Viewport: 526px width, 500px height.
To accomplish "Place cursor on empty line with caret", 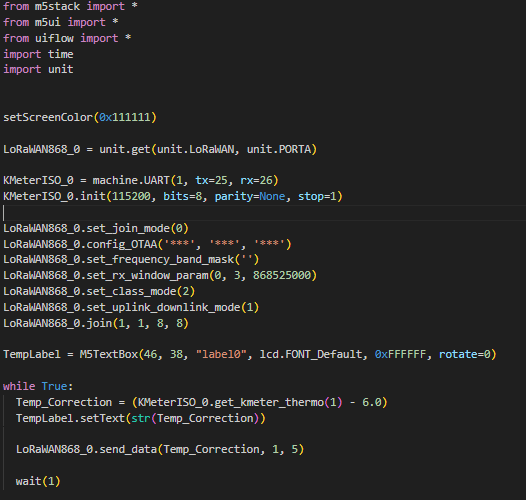I will [x=263, y=213].
